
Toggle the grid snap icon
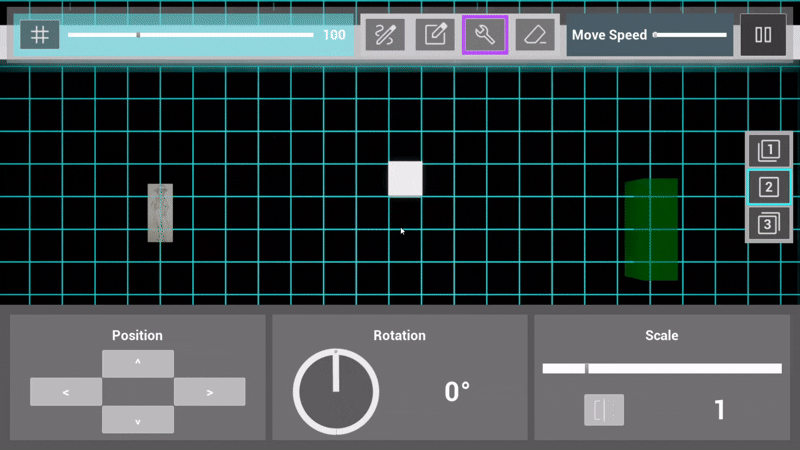(x=40, y=35)
